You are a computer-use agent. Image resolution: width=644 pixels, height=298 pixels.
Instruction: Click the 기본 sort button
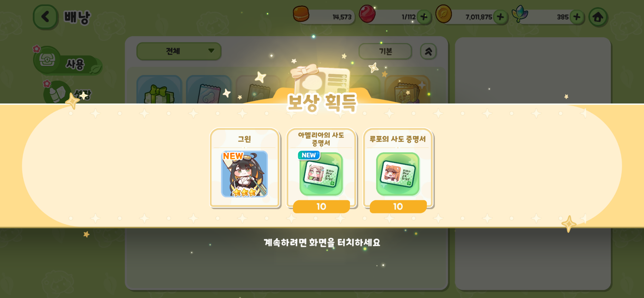[385, 51]
